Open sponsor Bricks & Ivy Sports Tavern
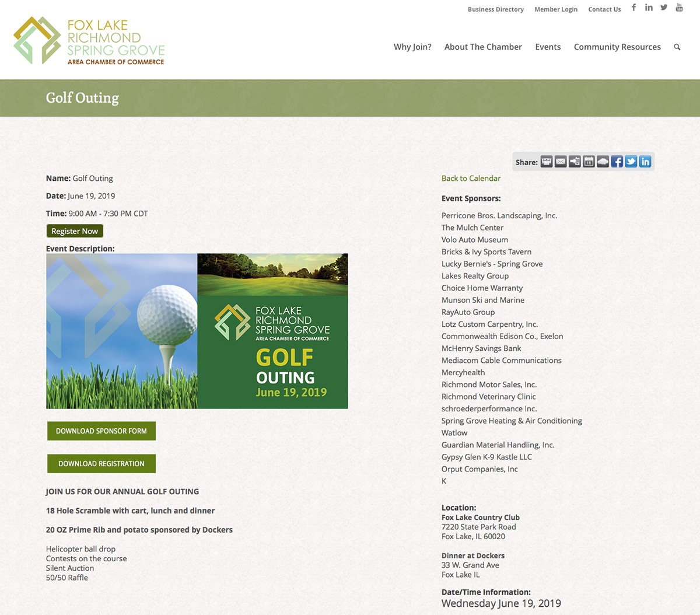Viewport: 700px width, 615px height. (487, 252)
